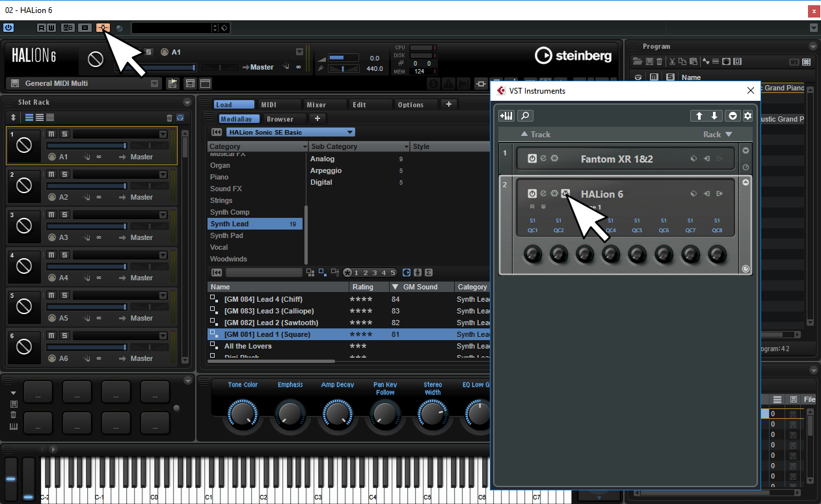Click the results search text field
This screenshot has height=504, width=821.
click(x=264, y=272)
